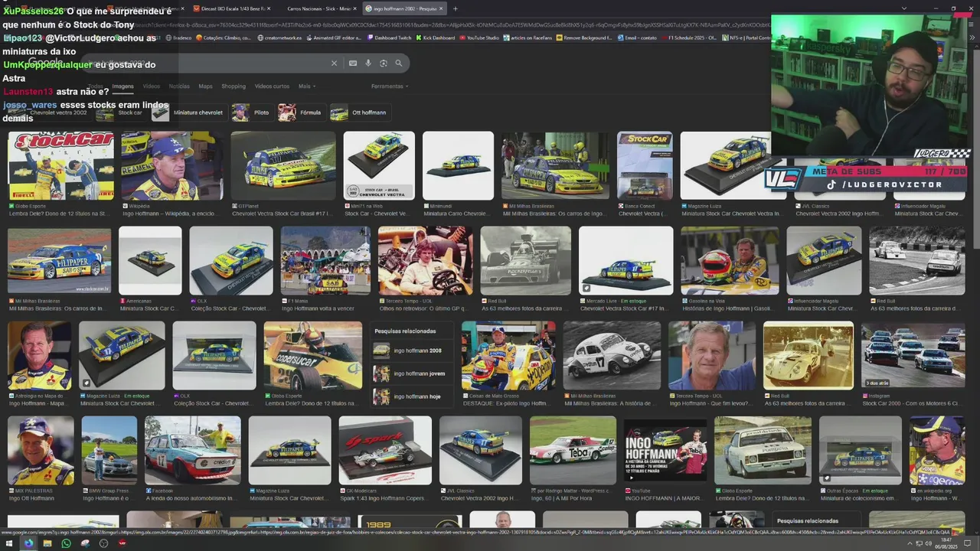The width and height of the screenshot is (980, 551).
Task: Filter by the 'Ott hoffmann' chip
Action: pos(359,112)
